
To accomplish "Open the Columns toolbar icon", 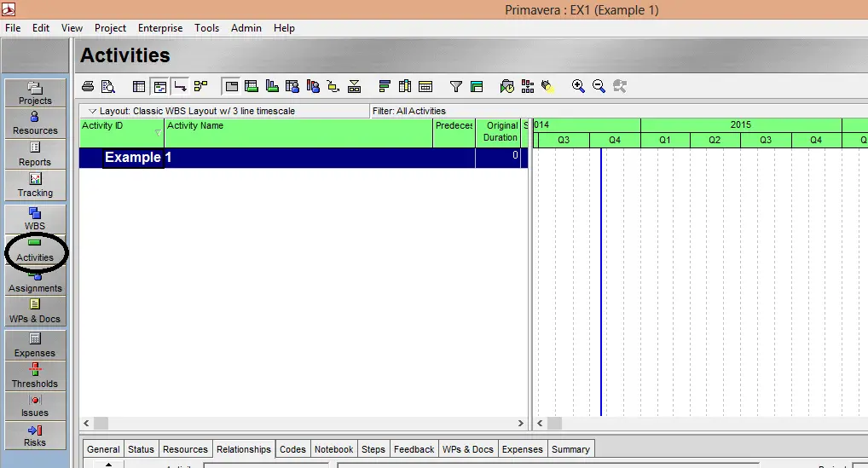I will (x=405, y=86).
